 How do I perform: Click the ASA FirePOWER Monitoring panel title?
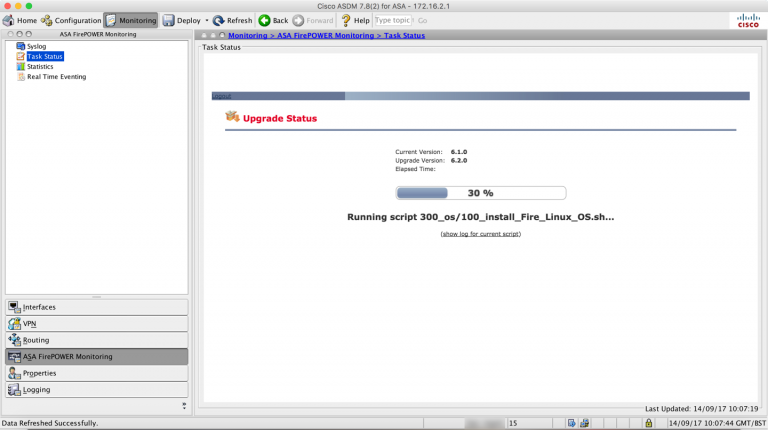coord(98,34)
